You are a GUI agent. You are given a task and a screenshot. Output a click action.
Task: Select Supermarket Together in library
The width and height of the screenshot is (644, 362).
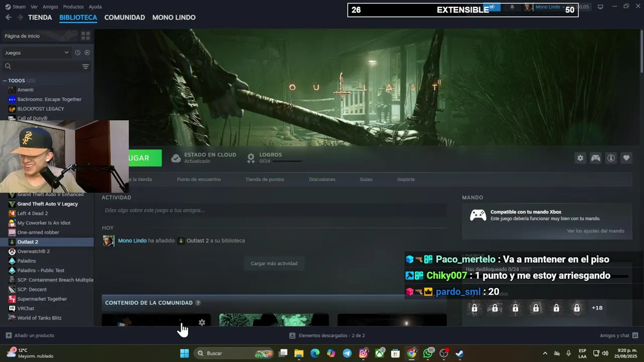(42, 299)
